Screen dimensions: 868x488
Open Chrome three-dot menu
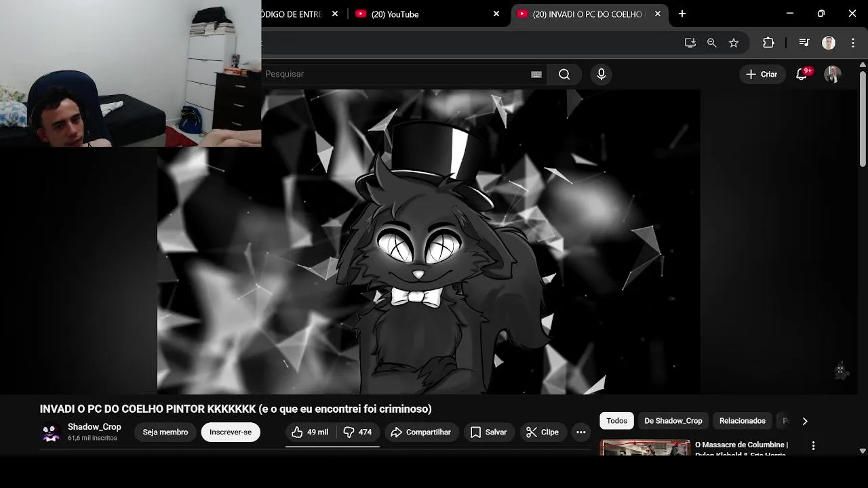[x=853, y=43]
